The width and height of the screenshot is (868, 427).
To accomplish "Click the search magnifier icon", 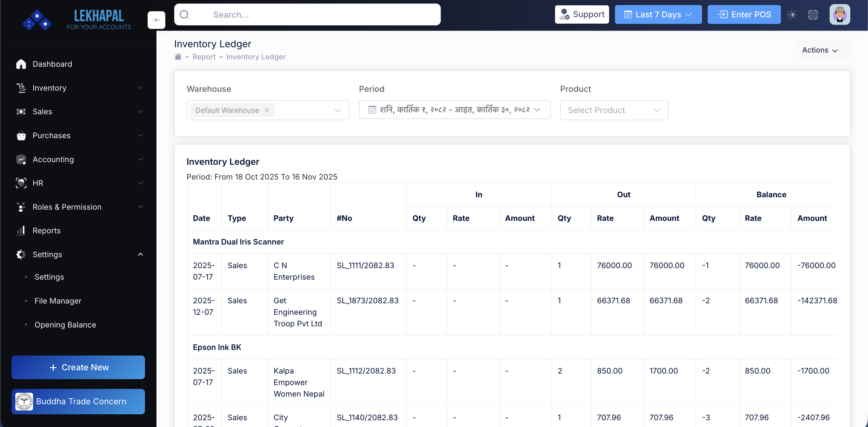I will click(184, 14).
